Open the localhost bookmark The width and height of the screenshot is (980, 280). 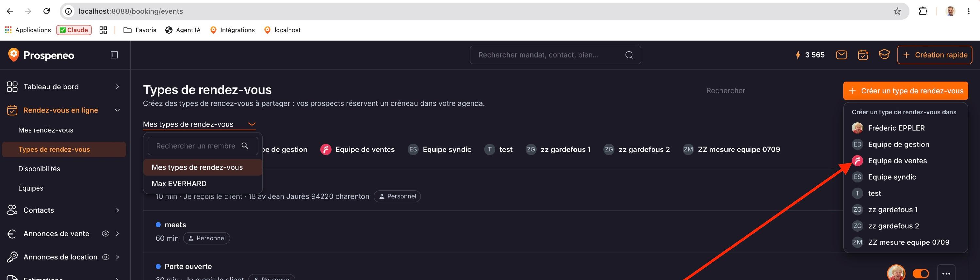(282, 30)
